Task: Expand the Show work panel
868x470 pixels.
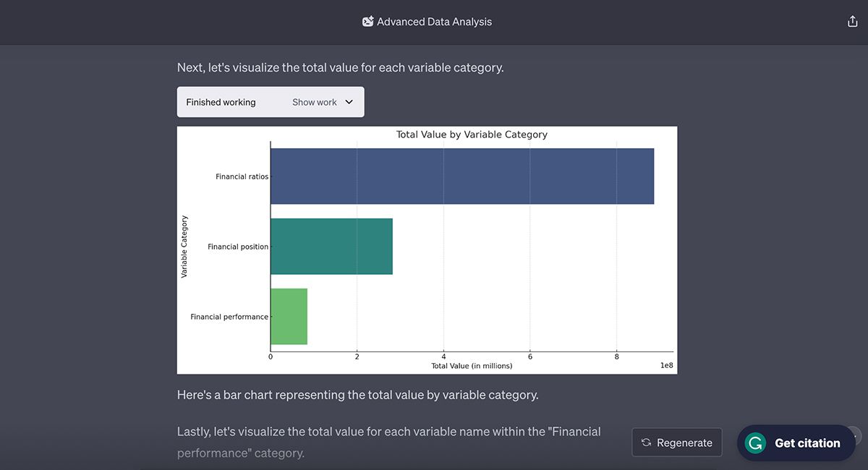Action: pos(315,101)
